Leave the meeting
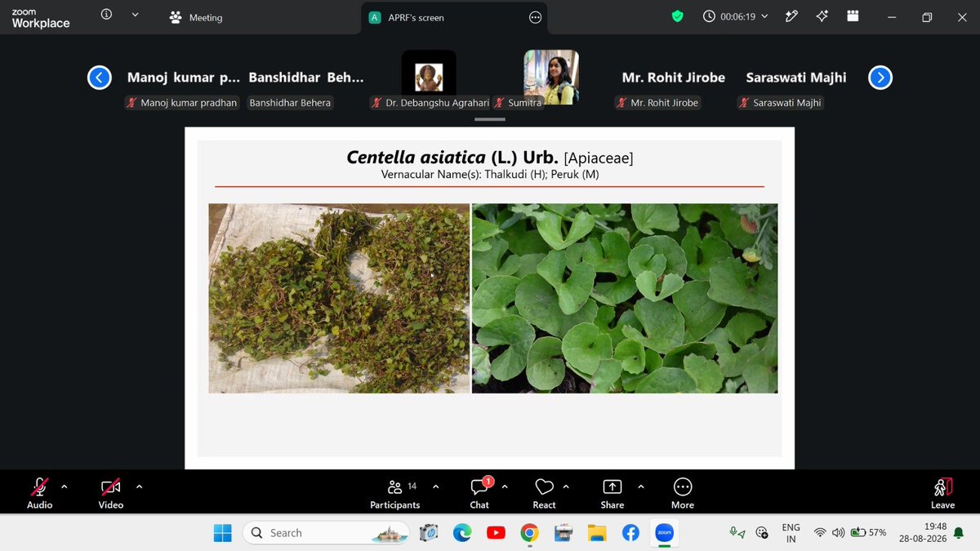 pyautogui.click(x=942, y=493)
